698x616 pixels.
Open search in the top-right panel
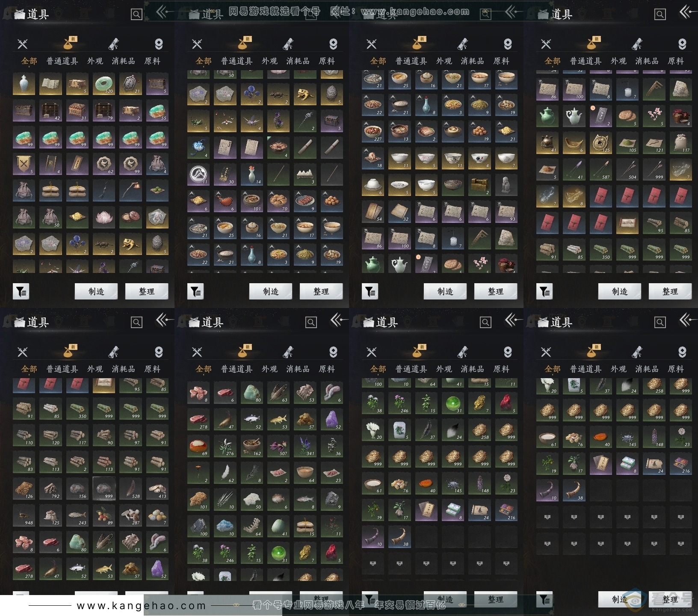660,15
